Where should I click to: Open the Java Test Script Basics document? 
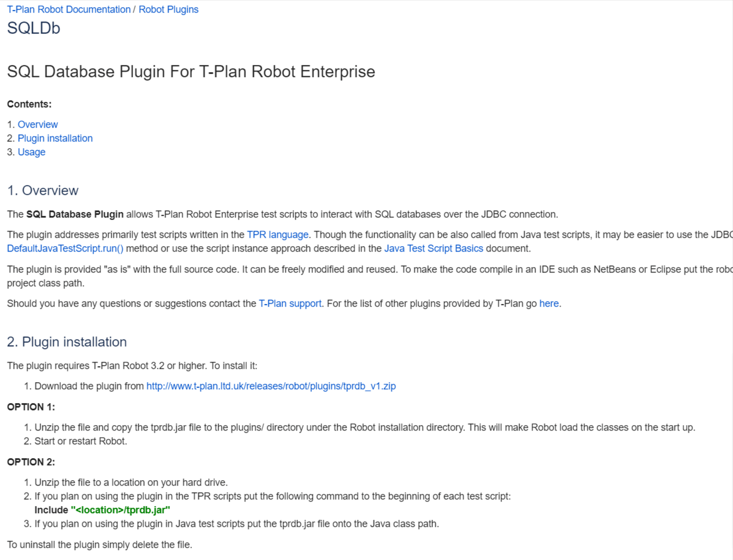[x=433, y=248]
